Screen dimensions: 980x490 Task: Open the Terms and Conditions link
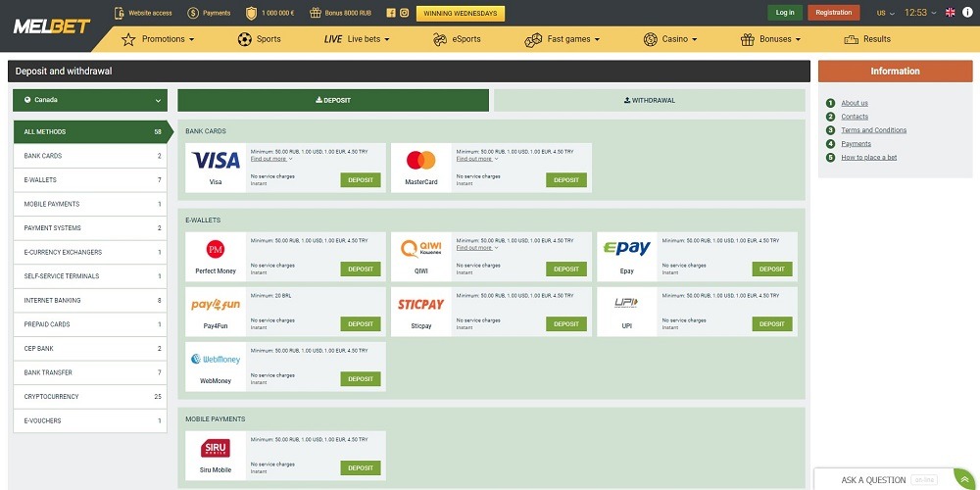coord(873,130)
